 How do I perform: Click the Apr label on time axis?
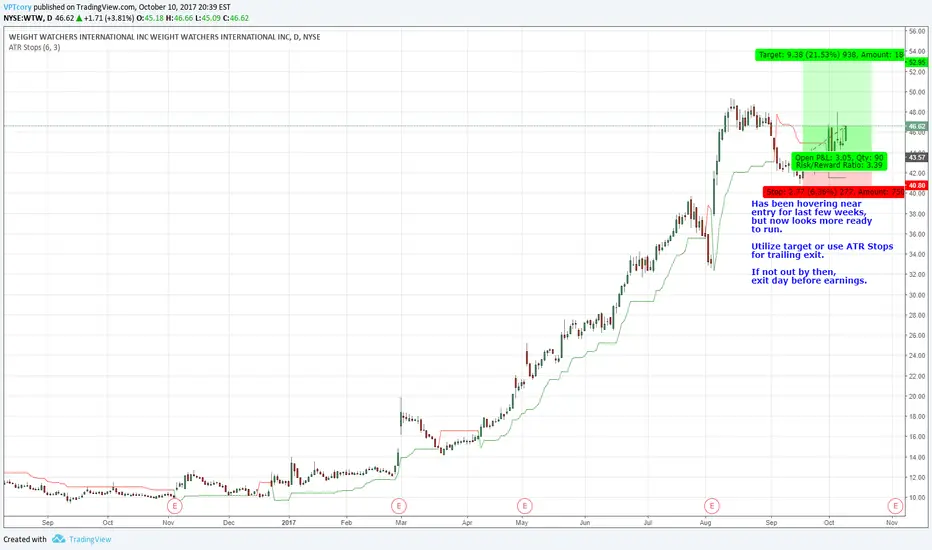tap(467, 523)
